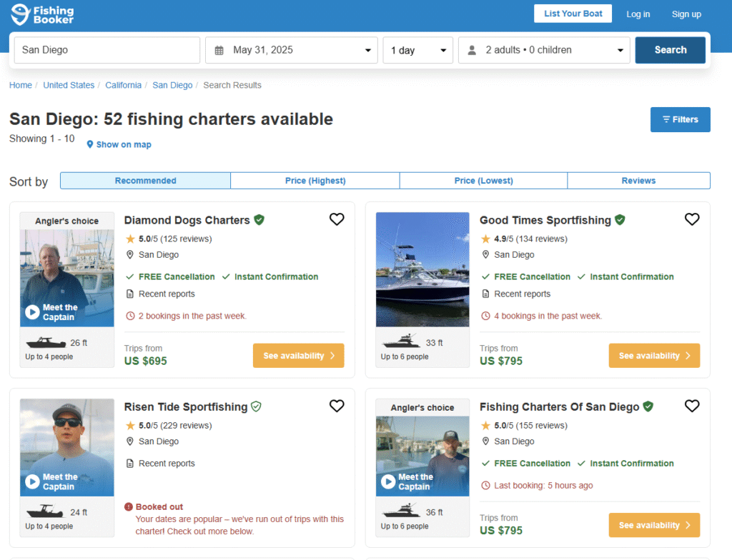732x560 pixels.
Task: Click verified badge next to Diamond Dogs Charters
Action: click(x=259, y=220)
